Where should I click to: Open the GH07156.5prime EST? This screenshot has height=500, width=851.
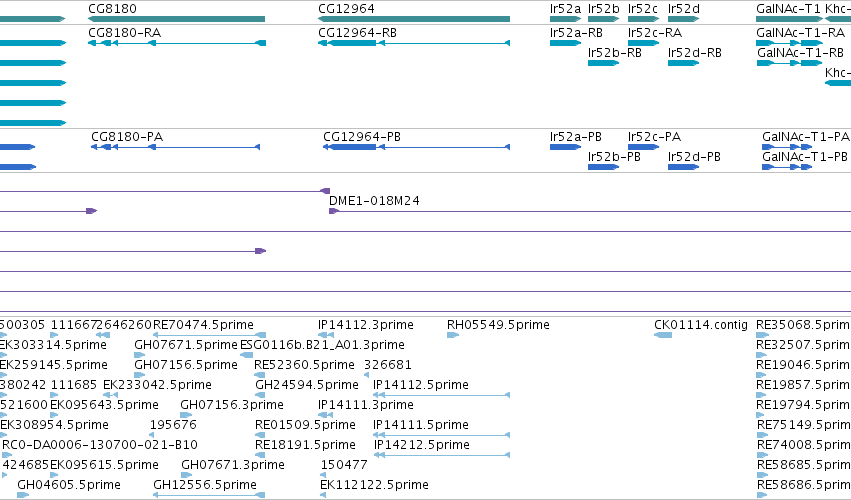tap(139, 375)
